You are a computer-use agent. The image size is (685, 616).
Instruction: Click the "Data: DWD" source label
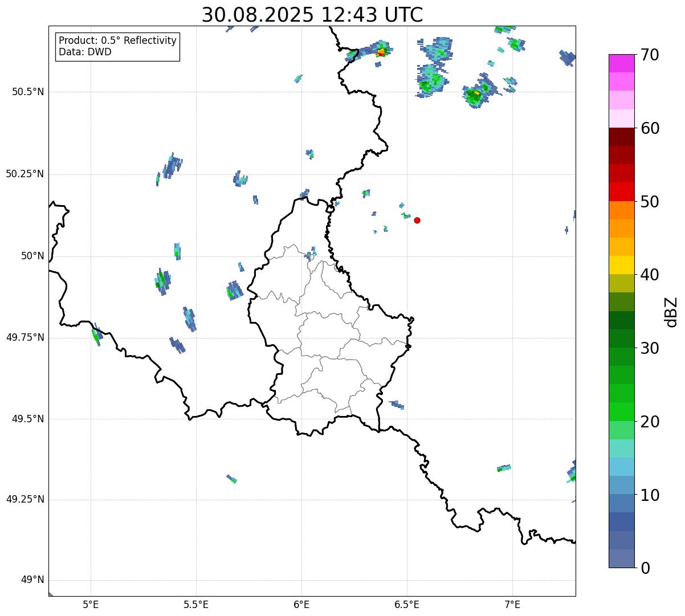[85, 52]
